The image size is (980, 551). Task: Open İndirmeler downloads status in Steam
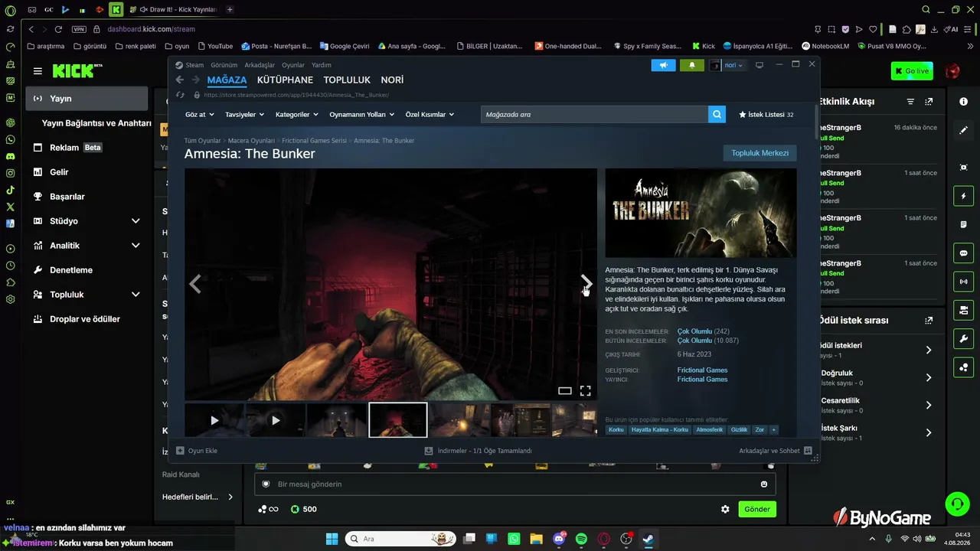pyautogui.click(x=479, y=451)
